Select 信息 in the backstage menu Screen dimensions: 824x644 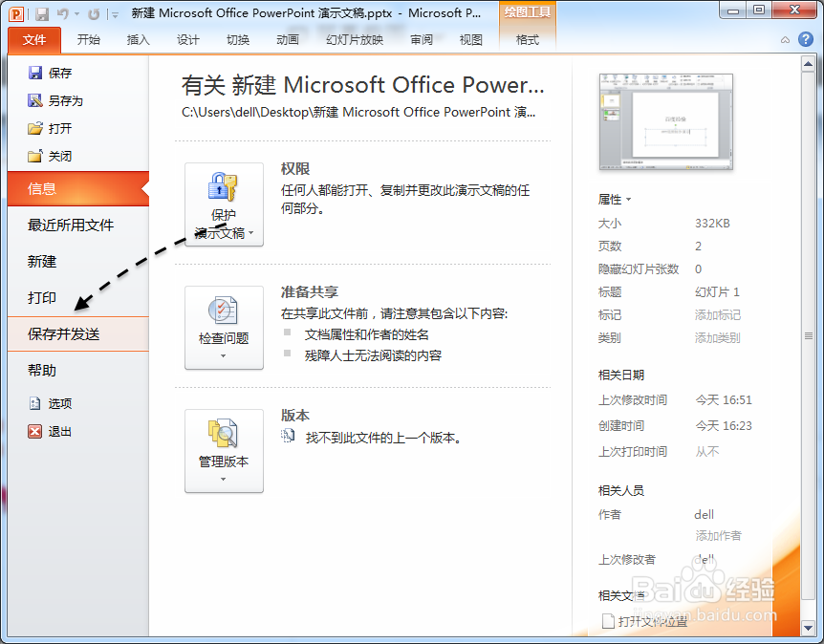click(78, 188)
